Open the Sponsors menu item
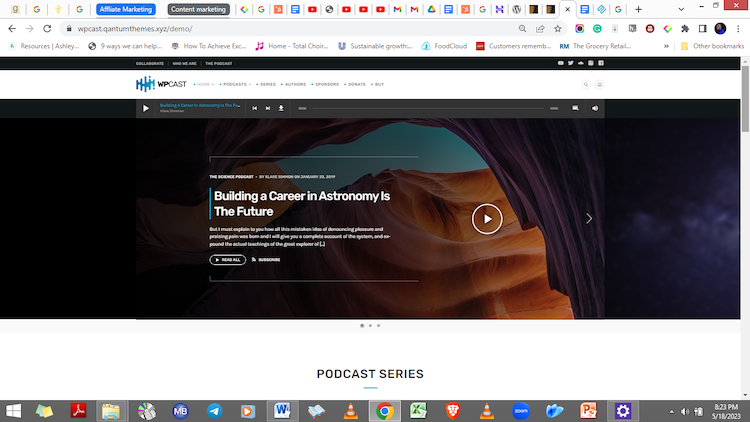The width and height of the screenshot is (750, 422). [326, 85]
